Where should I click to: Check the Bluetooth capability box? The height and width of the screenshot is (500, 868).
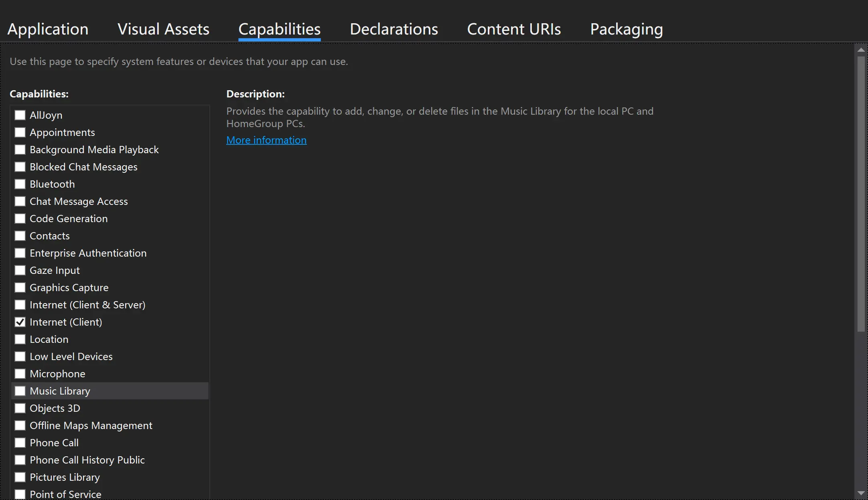20,184
